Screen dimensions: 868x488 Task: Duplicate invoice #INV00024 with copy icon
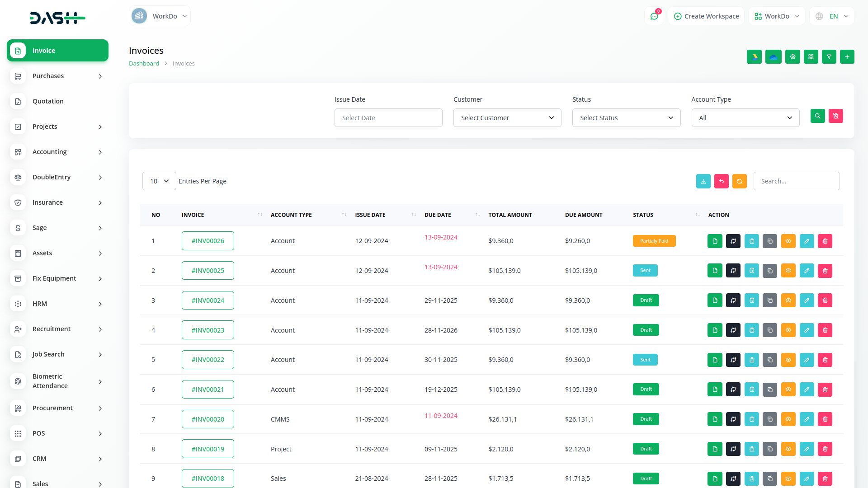click(770, 300)
